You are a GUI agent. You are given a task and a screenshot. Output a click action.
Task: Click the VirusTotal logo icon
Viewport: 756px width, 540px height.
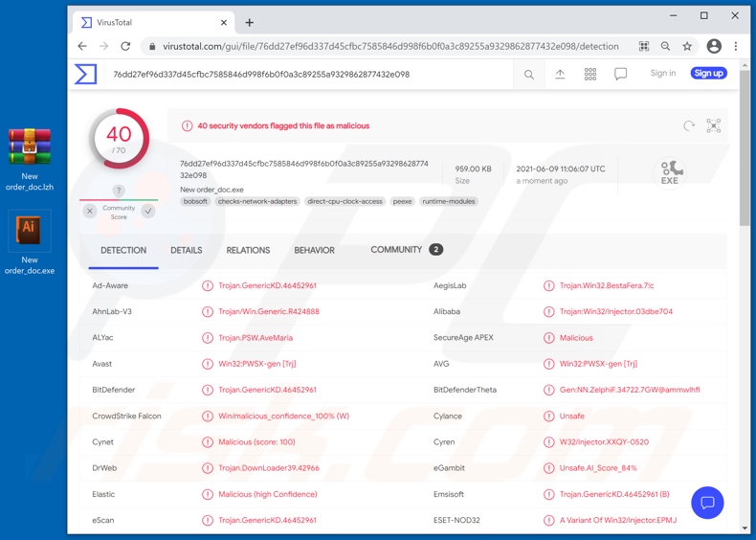pos(86,74)
